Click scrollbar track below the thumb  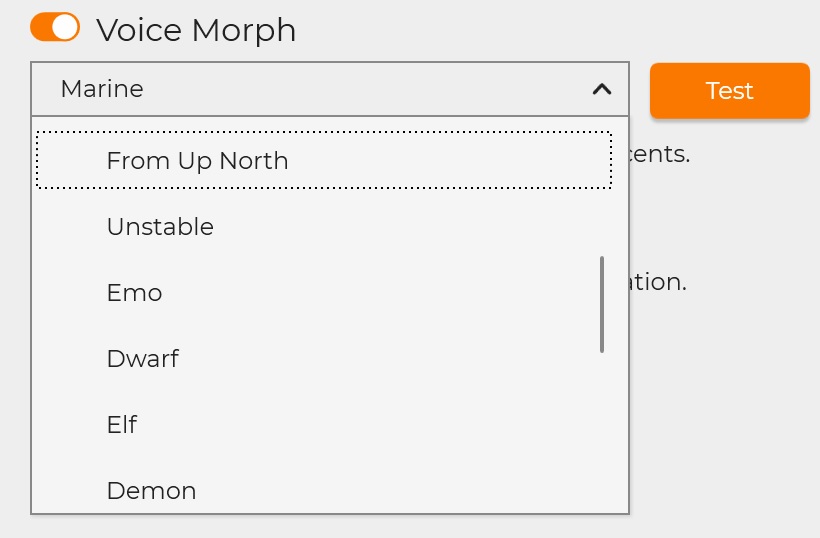pos(602,431)
